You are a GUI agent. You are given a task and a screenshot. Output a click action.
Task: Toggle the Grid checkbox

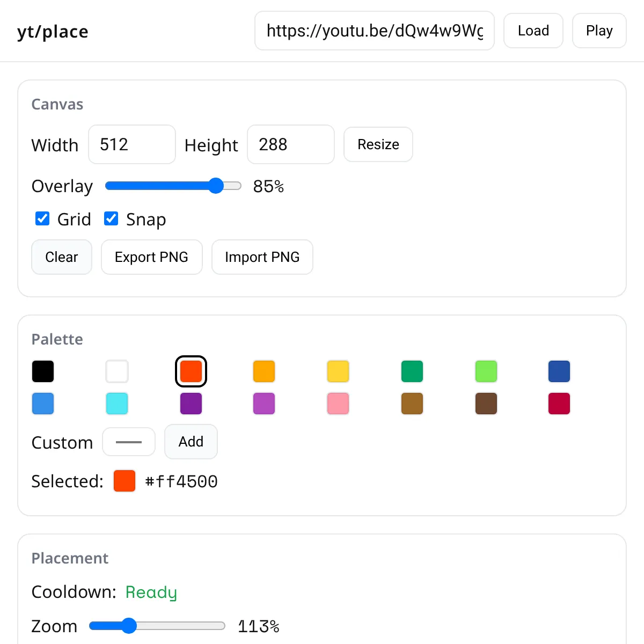pyautogui.click(x=42, y=218)
